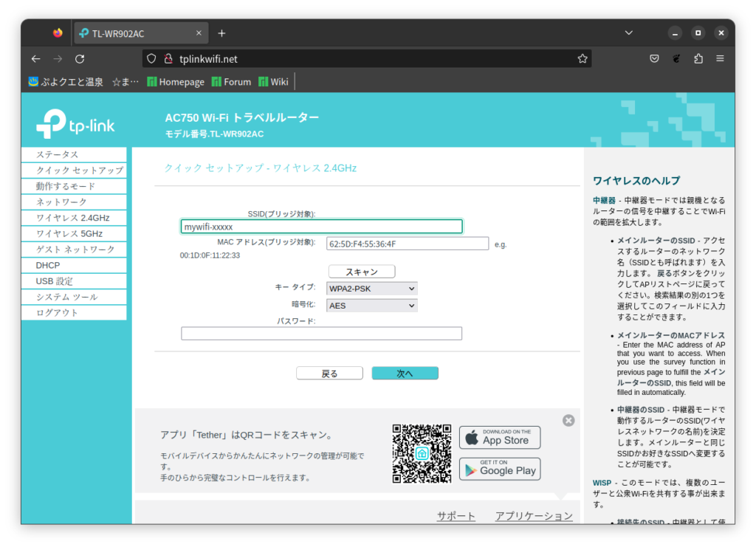Open a new browser tab

(x=221, y=32)
